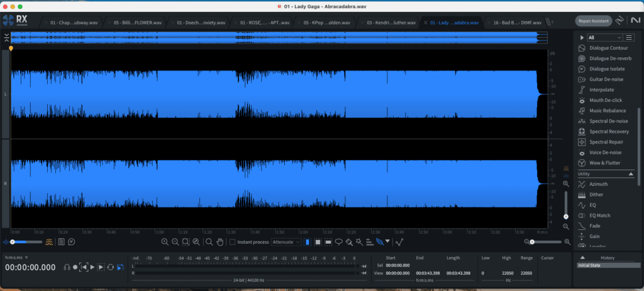
Task: Select Initial State in History
Action: (609, 265)
